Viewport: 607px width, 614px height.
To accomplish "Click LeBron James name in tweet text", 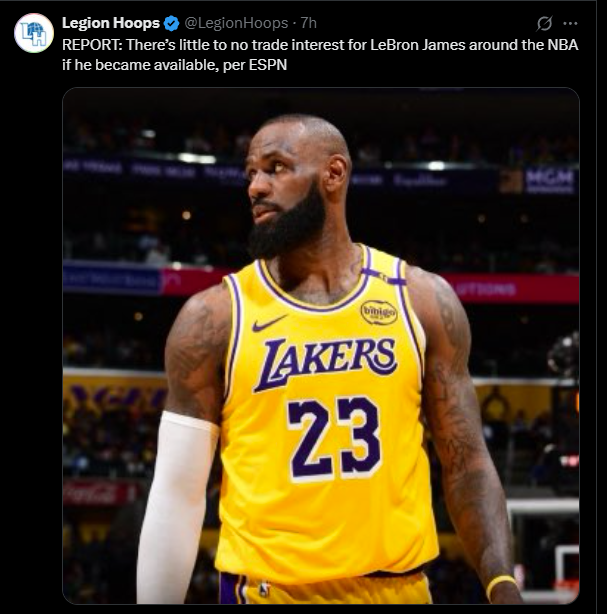I will (x=417, y=45).
